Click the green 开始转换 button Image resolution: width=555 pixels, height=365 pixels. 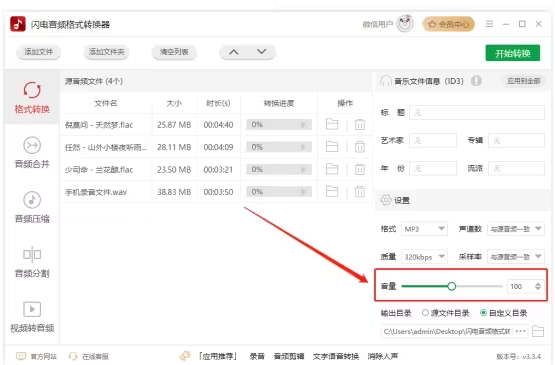(x=513, y=53)
